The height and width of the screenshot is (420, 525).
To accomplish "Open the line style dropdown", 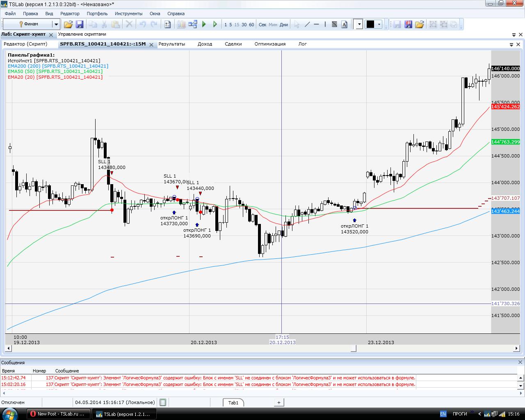I will click(x=359, y=24).
